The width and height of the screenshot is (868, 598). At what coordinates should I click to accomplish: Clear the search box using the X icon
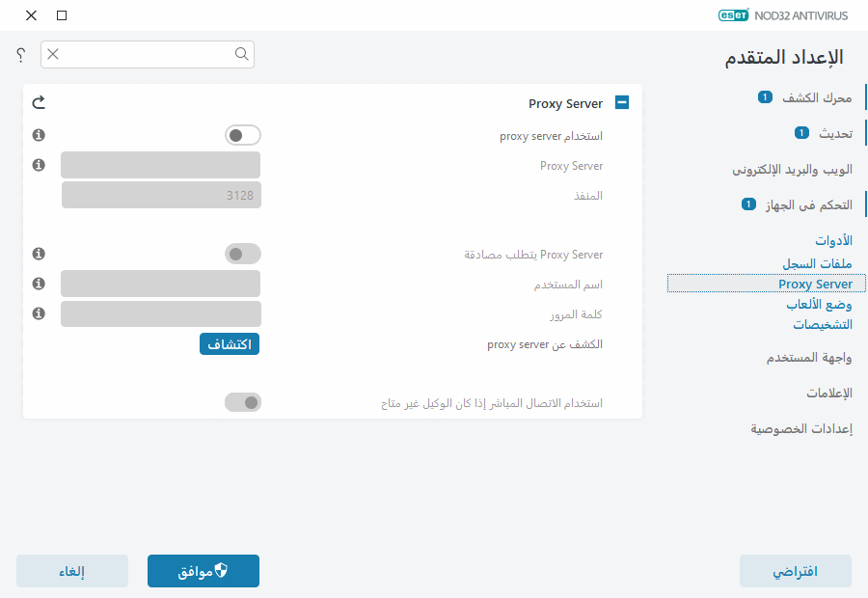coord(53,55)
